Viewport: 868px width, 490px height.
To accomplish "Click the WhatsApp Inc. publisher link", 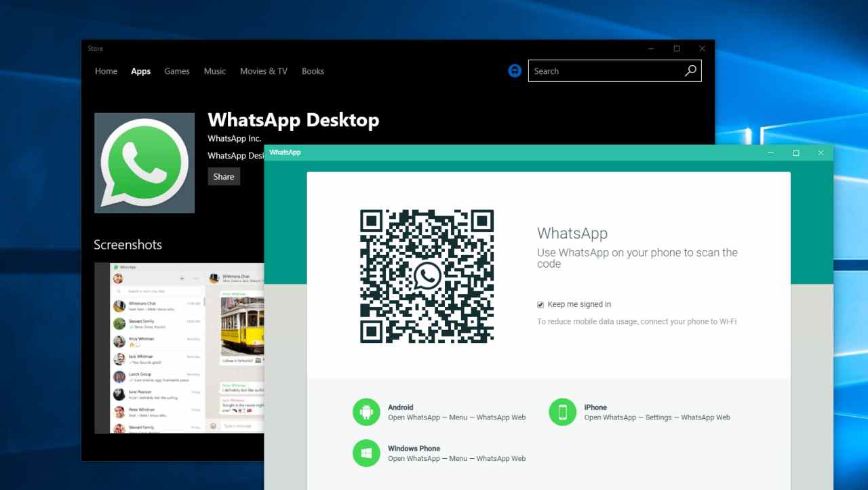I will click(x=234, y=138).
